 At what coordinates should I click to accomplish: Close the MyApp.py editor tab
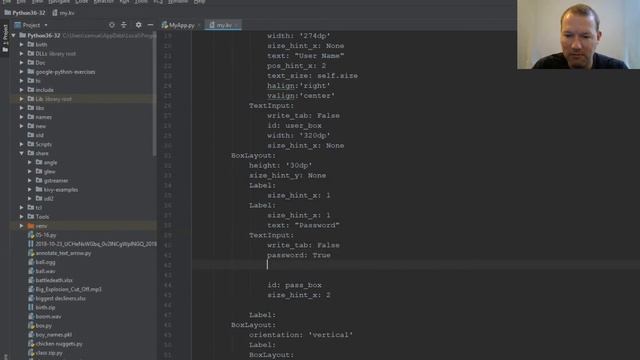point(199,25)
